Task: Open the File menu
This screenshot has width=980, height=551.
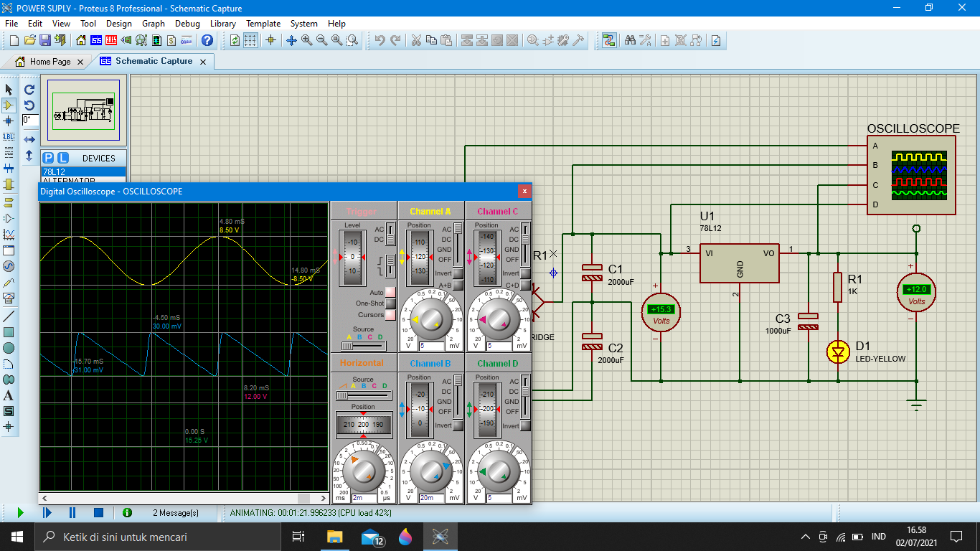Action: click(x=11, y=24)
